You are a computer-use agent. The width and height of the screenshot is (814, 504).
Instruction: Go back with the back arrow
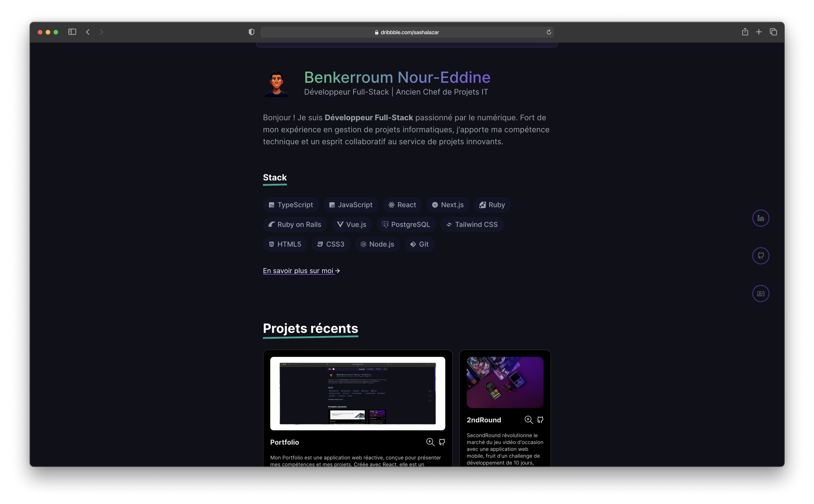click(88, 32)
